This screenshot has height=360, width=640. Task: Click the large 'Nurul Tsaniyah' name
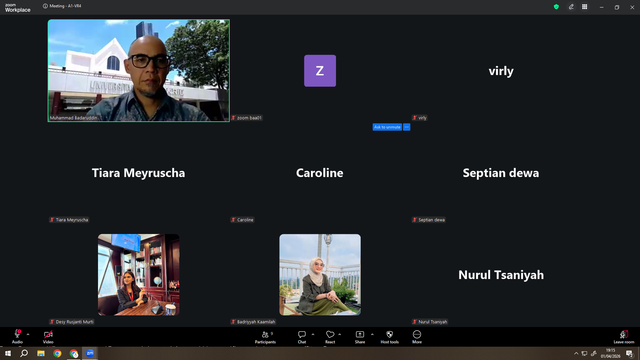(501, 275)
